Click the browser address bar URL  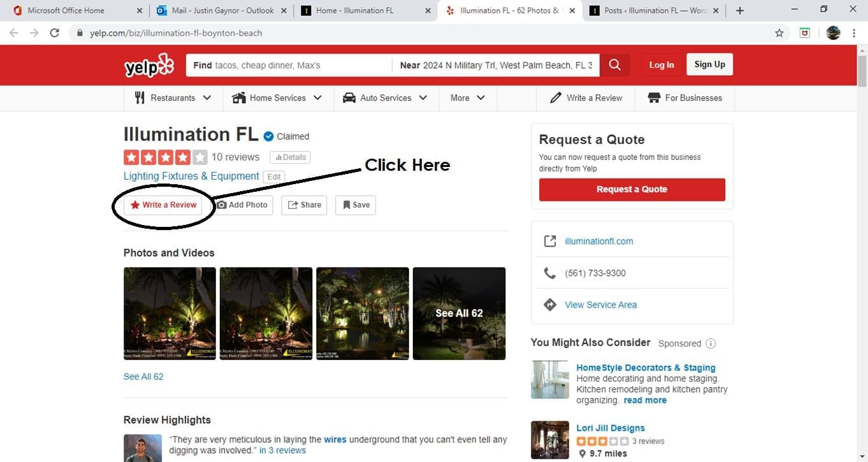coord(176,33)
